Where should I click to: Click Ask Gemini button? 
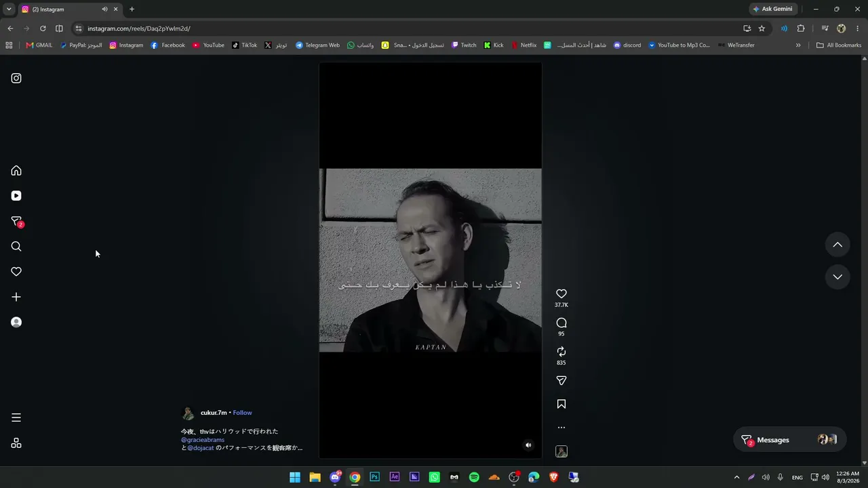click(x=772, y=9)
